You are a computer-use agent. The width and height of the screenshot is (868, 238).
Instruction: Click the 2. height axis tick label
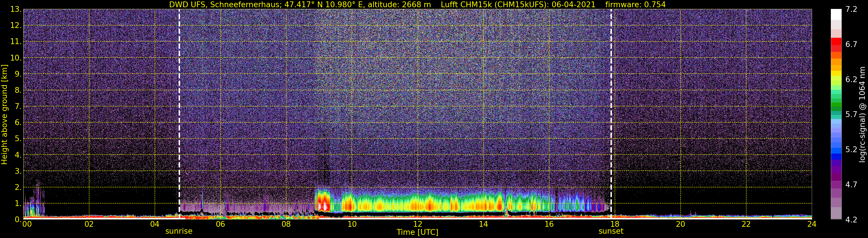tap(18, 187)
